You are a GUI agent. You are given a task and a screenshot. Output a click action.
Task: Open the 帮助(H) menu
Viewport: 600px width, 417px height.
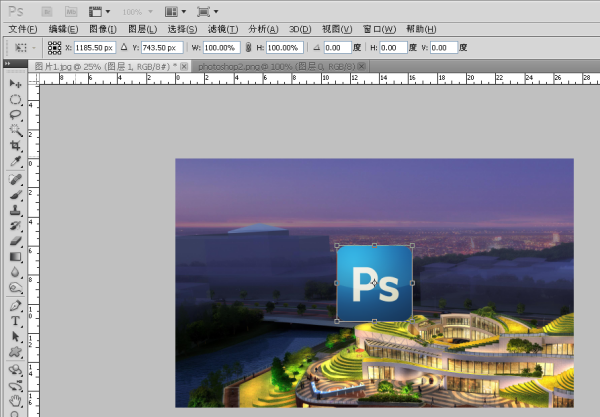[421, 29]
